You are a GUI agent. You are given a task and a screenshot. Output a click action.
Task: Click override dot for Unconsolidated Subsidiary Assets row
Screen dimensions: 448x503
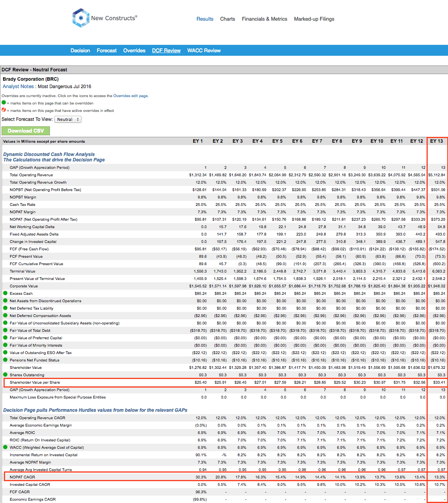5,323
